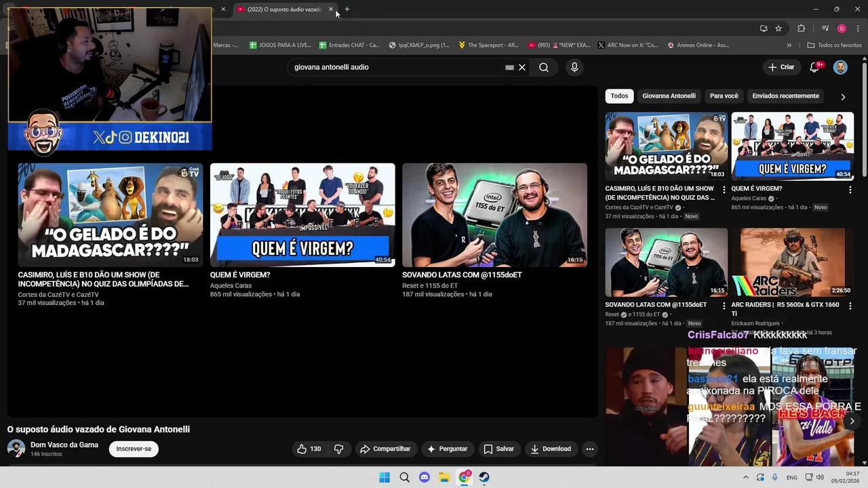868x488 pixels.
Task: Click the Perguntar button
Action: (447, 449)
